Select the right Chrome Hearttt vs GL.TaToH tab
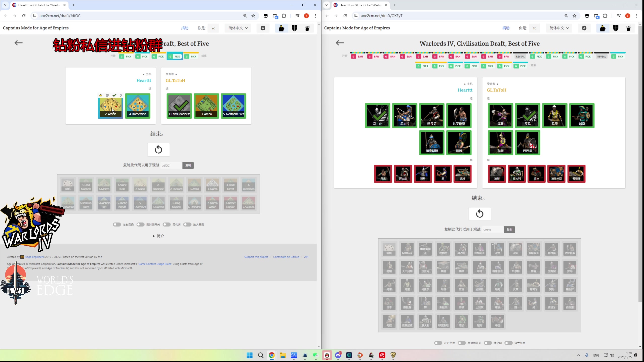The image size is (644, 362). (360, 5)
